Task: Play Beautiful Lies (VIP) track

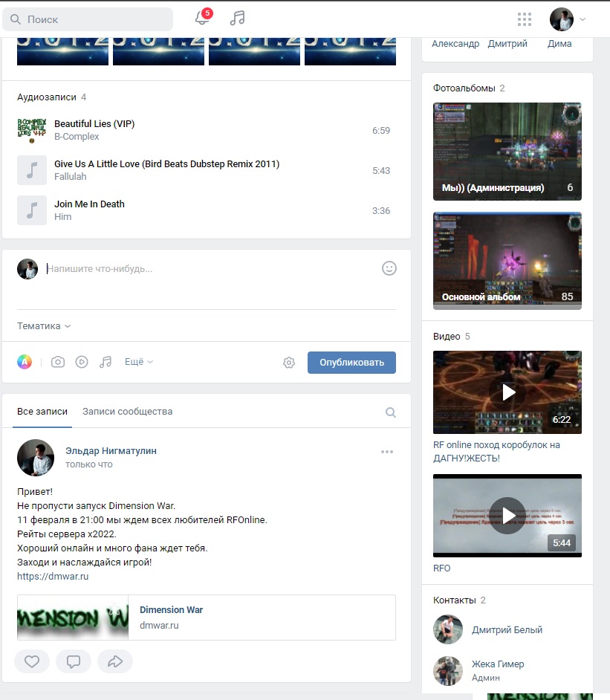Action: click(x=32, y=130)
